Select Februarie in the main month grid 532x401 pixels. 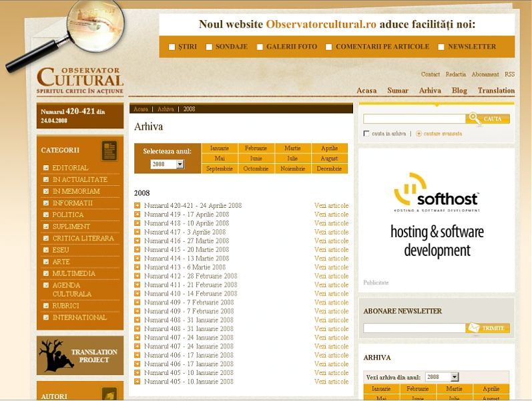pyautogui.click(x=256, y=148)
